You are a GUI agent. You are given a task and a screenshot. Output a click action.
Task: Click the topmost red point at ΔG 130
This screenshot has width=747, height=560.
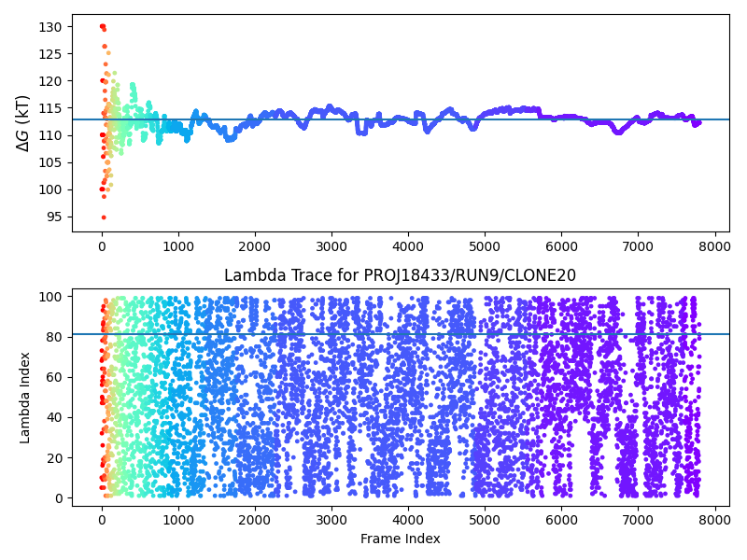point(102,26)
